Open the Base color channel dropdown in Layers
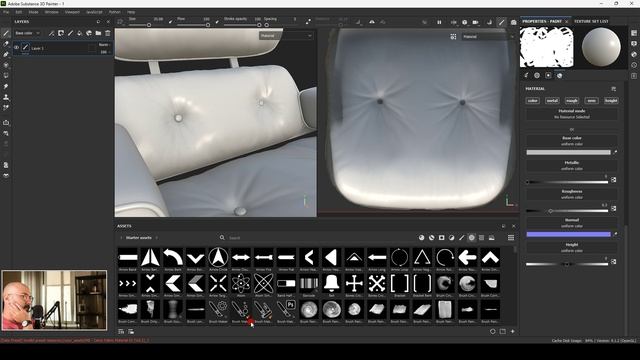Viewport: 640px width, 360px height. [27, 33]
